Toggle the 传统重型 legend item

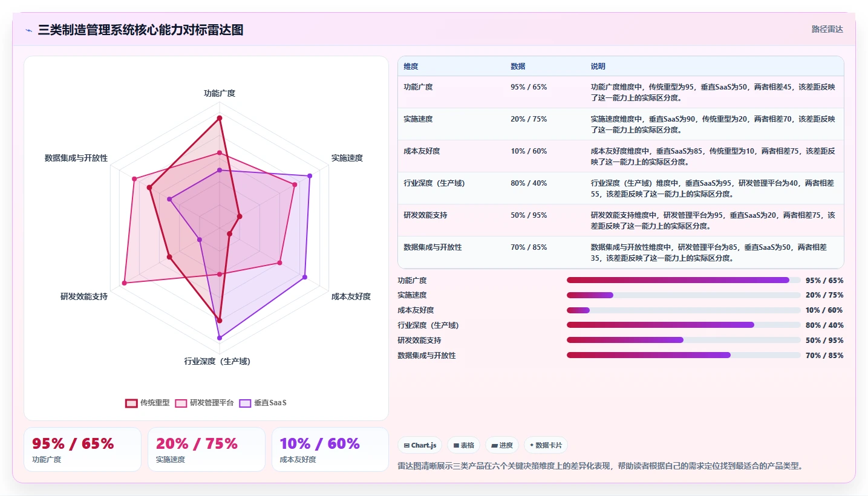coord(147,403)
